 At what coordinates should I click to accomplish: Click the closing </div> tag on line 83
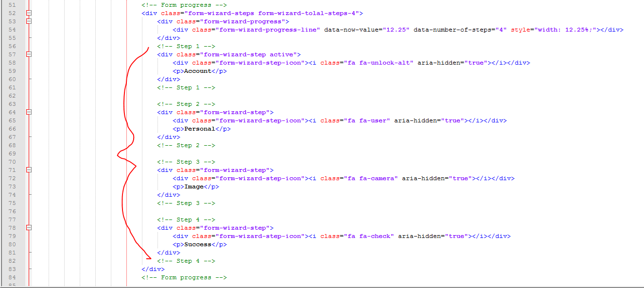click(153, 269)
